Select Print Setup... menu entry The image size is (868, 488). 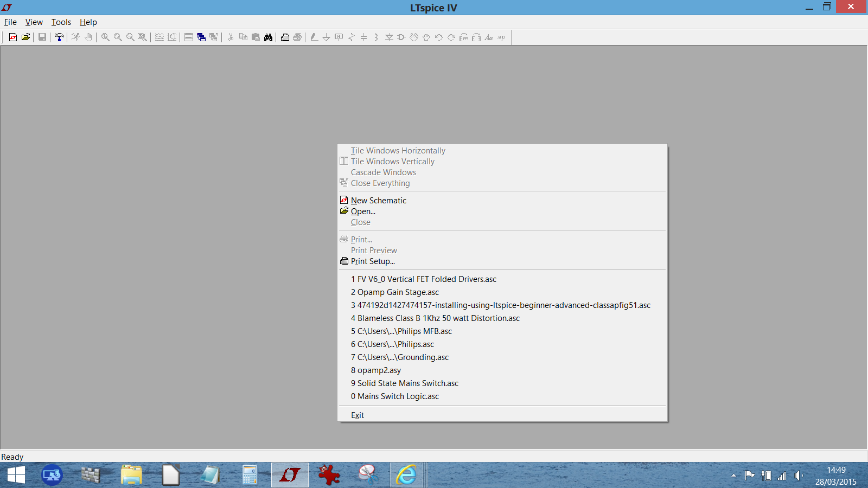coord(502,261)
